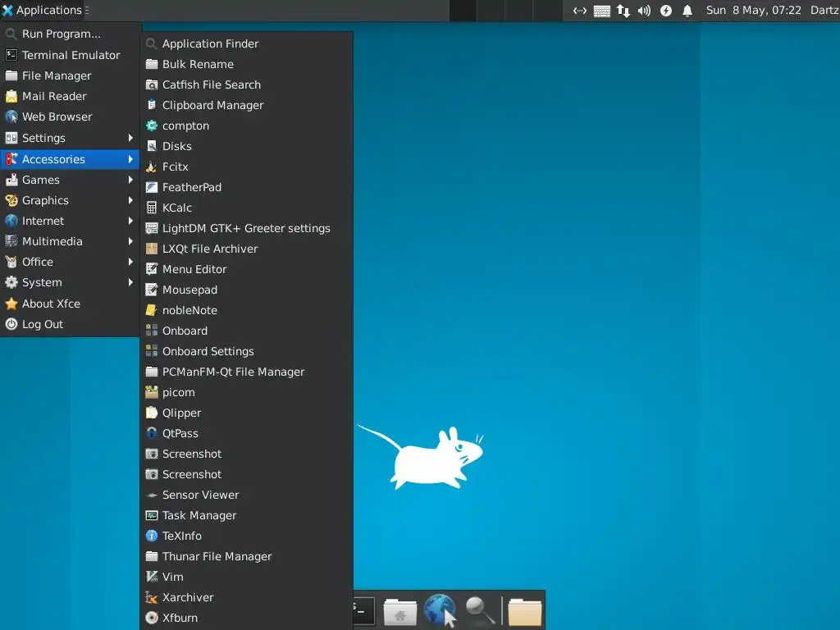Open Terminal Emulator menu entry
This screenshot has height=630, width=840.
(70, 55)
